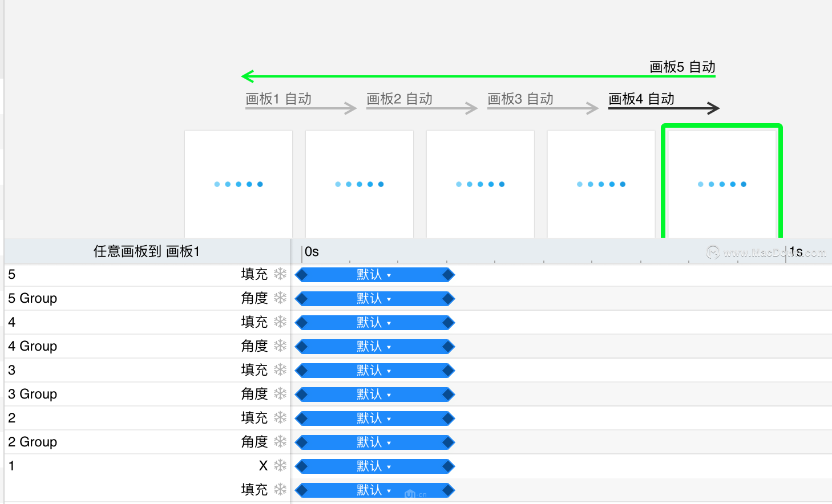The image size is (832, 504).
Task: Toggle snowflake icon on 3 Group 角度 row
Action: [x=280, y=394]
